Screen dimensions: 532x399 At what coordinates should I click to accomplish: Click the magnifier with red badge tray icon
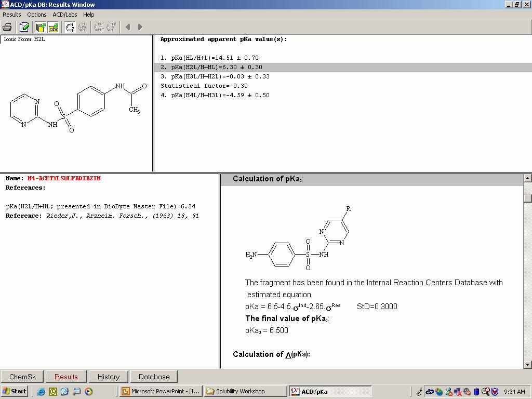486,392
